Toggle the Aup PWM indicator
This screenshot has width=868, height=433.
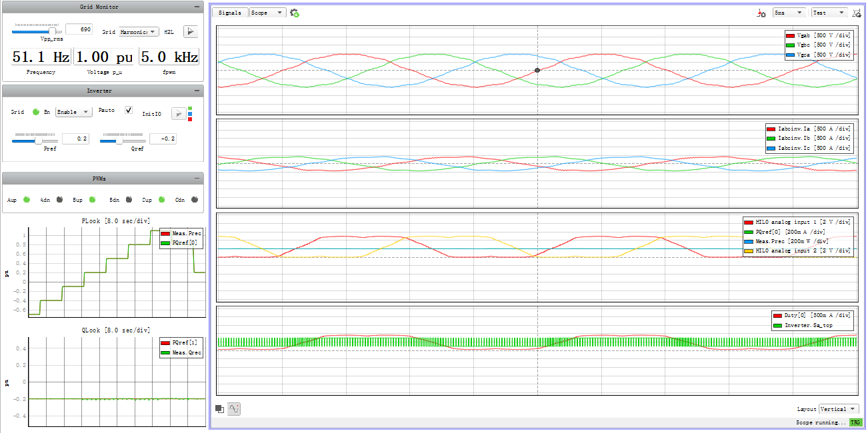[27, 199]
